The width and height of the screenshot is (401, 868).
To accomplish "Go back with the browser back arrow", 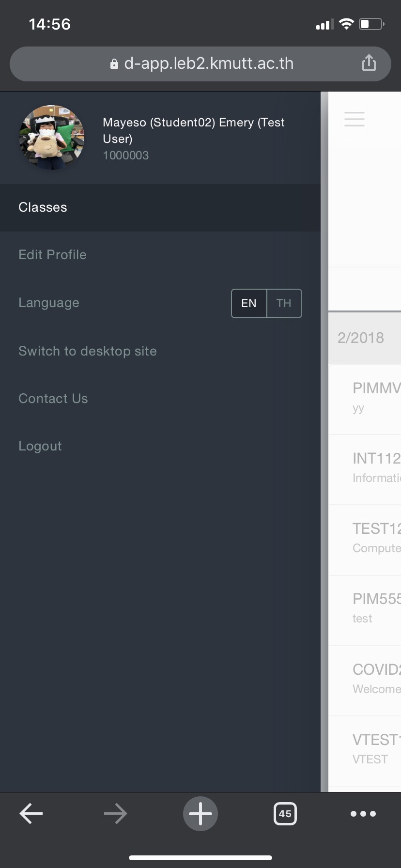I will pos(31,814).
